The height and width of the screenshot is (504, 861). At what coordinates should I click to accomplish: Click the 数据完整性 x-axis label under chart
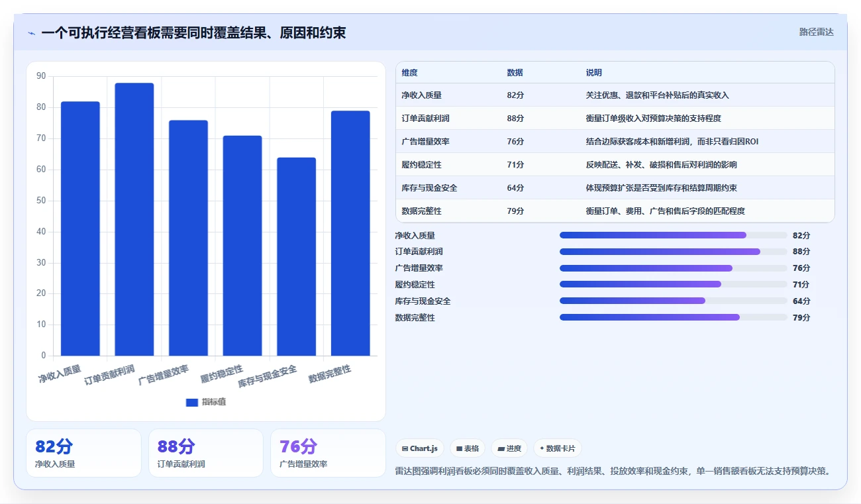point(330,374)
